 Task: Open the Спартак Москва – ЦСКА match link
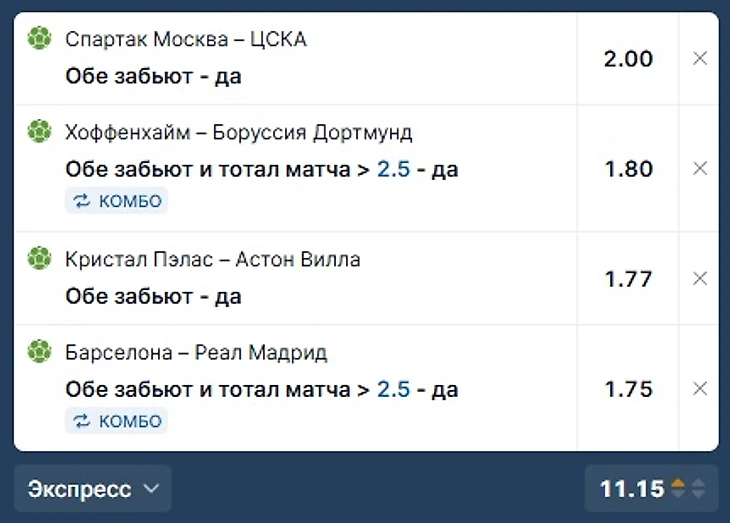(186, 39)
